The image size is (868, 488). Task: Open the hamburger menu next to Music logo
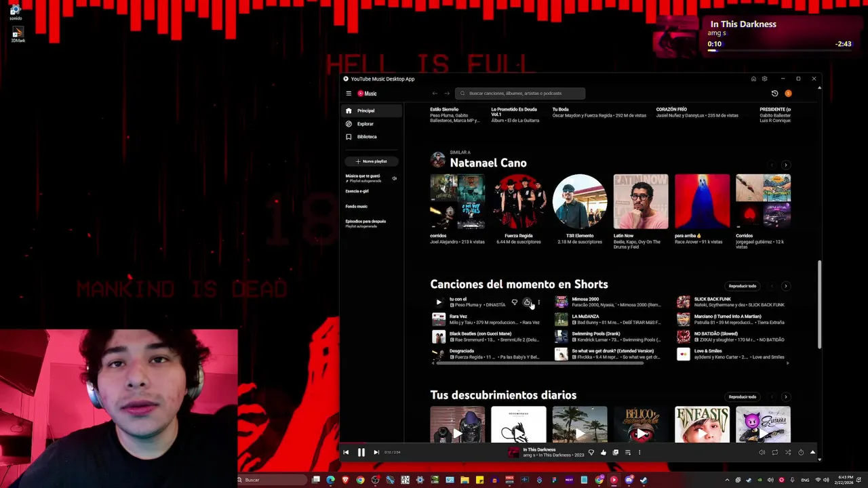(x=349, y=94)
